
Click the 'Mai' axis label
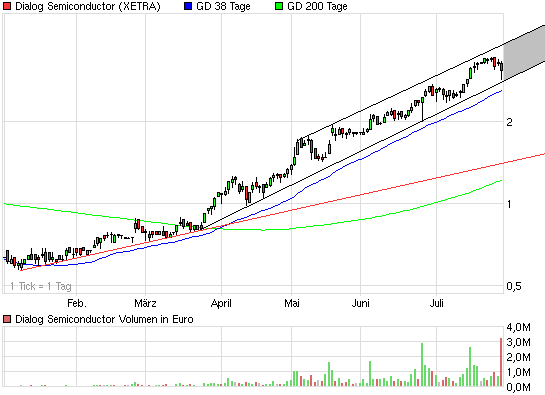[292, 303]
